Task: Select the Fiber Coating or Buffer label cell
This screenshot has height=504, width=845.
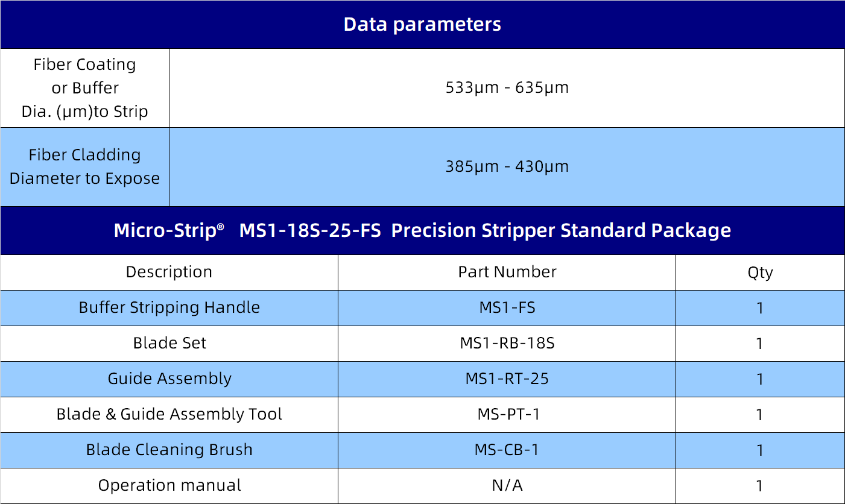Action: (x=85, y=88)
